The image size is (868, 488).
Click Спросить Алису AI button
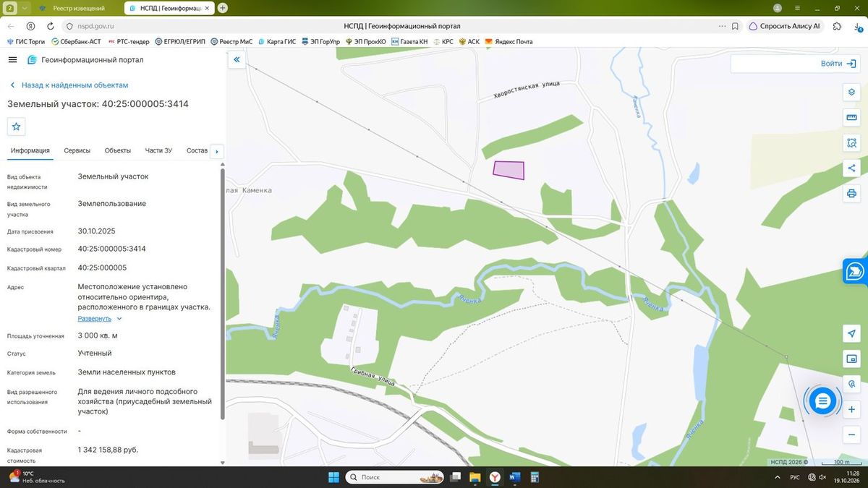tap(784, 26)
